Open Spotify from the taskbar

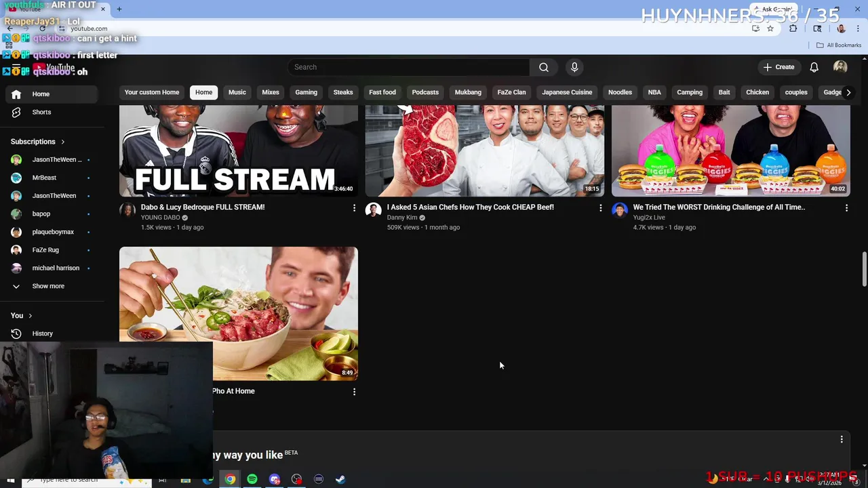click(252, 479)
